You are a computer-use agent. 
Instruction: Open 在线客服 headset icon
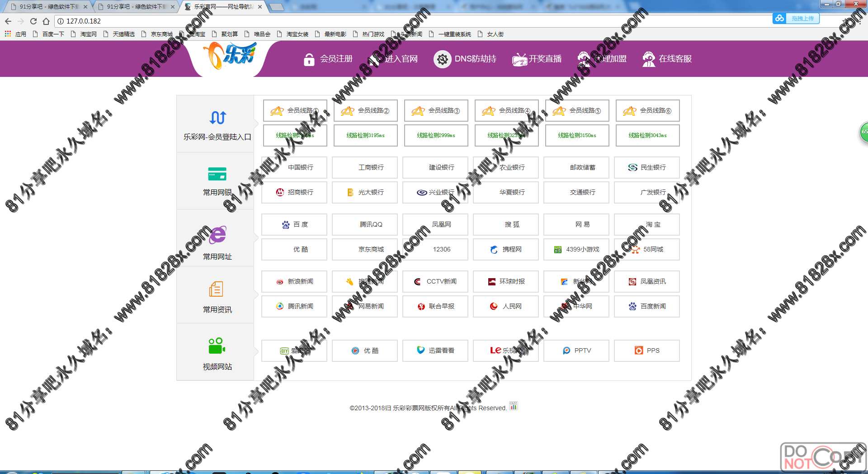coord(649,59)
